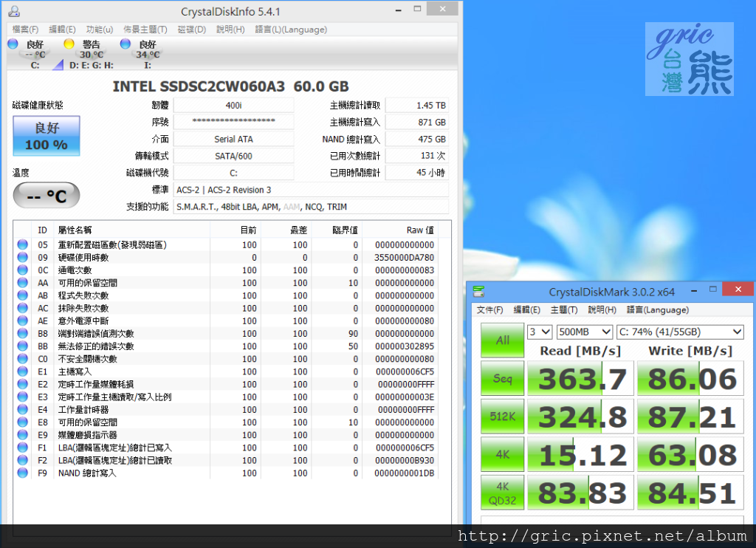Click the CrystalDiskMark title bar app icon

478,292
